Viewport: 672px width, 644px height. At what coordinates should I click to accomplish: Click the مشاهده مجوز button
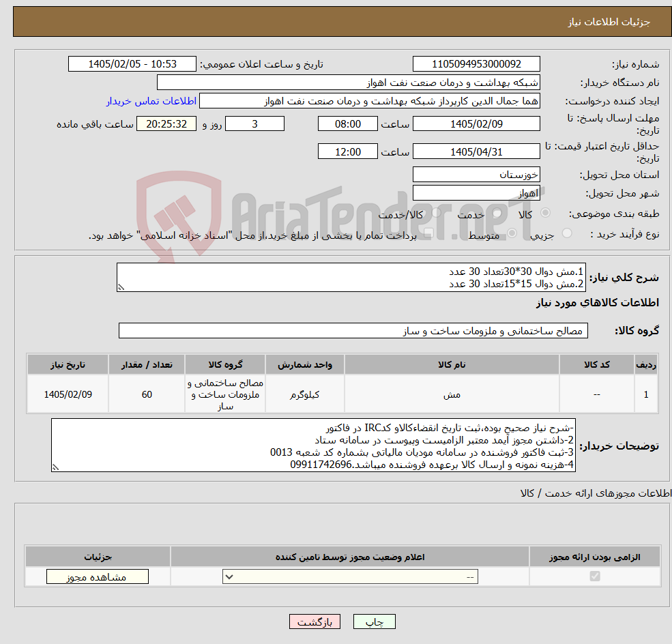point(98,576)
